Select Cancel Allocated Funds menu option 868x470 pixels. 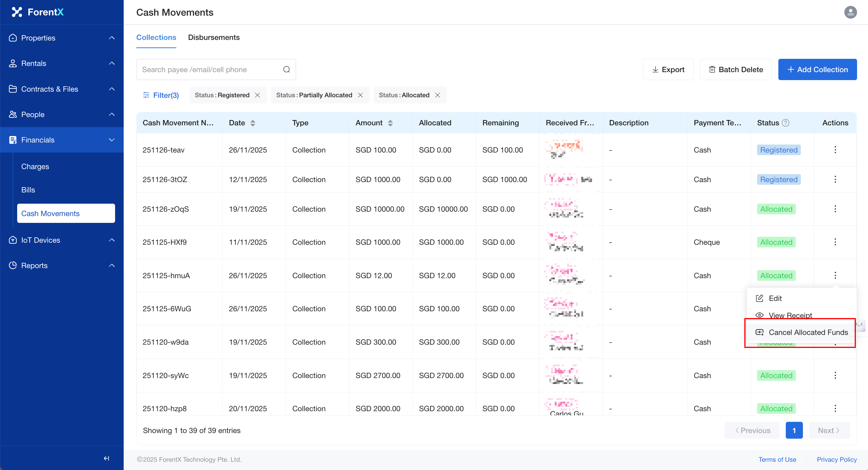[808, 332]
